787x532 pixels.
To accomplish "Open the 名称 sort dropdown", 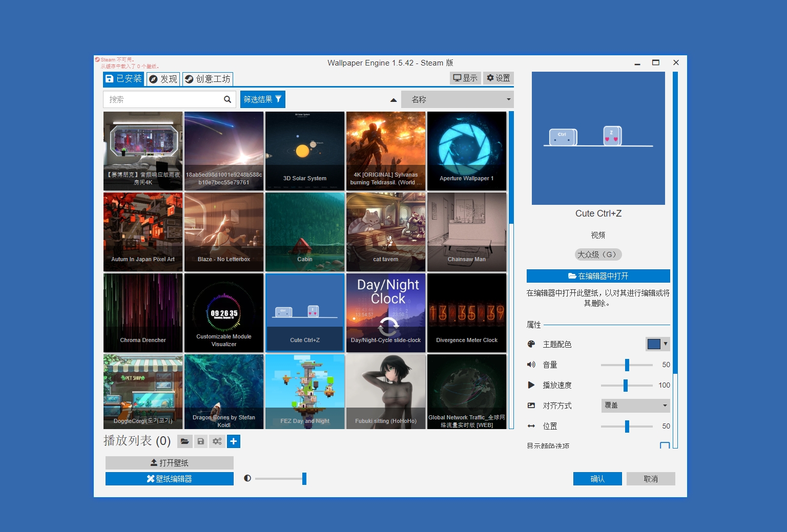I will (457, 99).
